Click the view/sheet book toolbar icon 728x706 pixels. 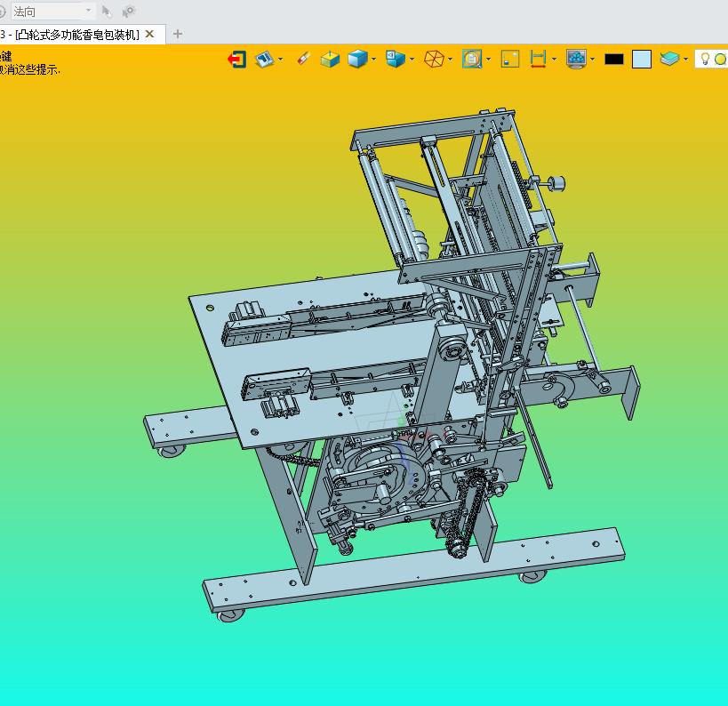click(x=265, y=60)
